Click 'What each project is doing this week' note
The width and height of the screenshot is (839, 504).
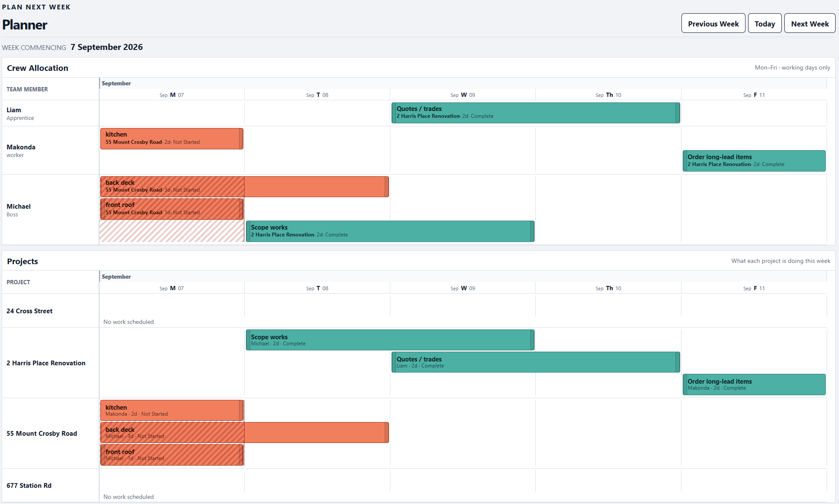coord(781,261)
